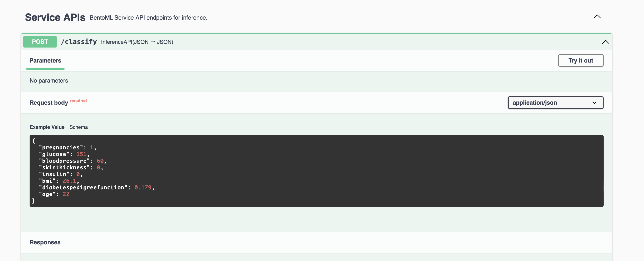Open the application/json content type dropdown
This screenshot has height=261, width=644.
tap(555, 103)
